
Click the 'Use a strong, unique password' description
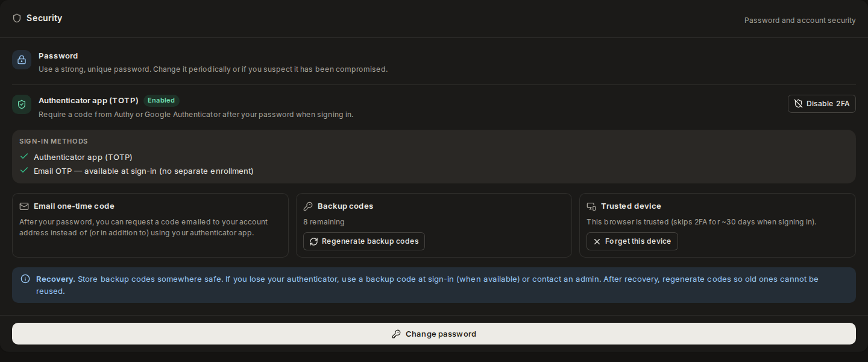[213, 69]
